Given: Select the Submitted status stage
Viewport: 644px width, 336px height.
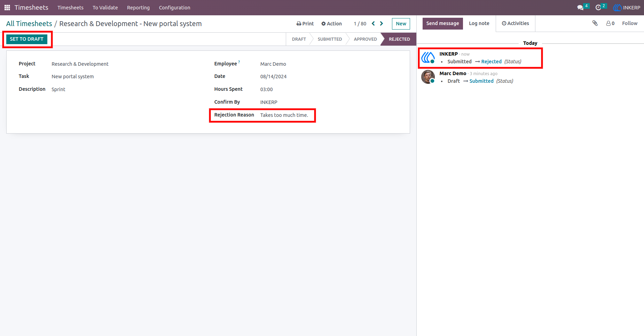Looking at the screenshot, I should click(x=330, y=39).
